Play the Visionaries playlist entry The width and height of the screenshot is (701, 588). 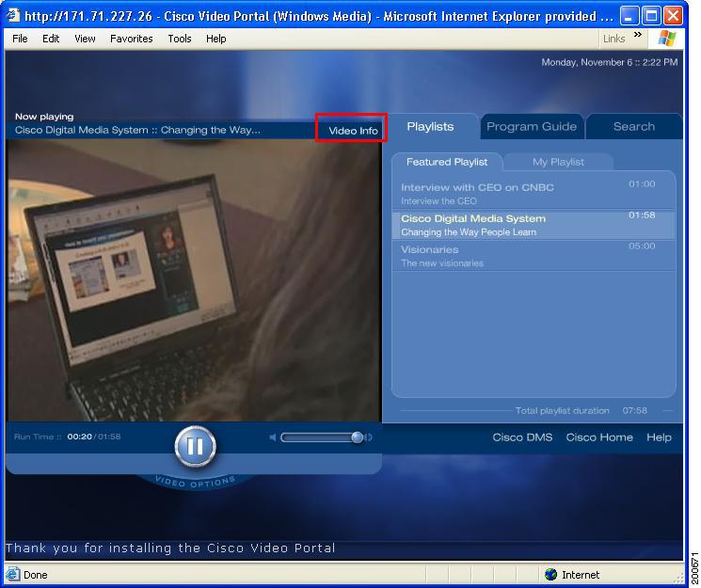point(533,256)
